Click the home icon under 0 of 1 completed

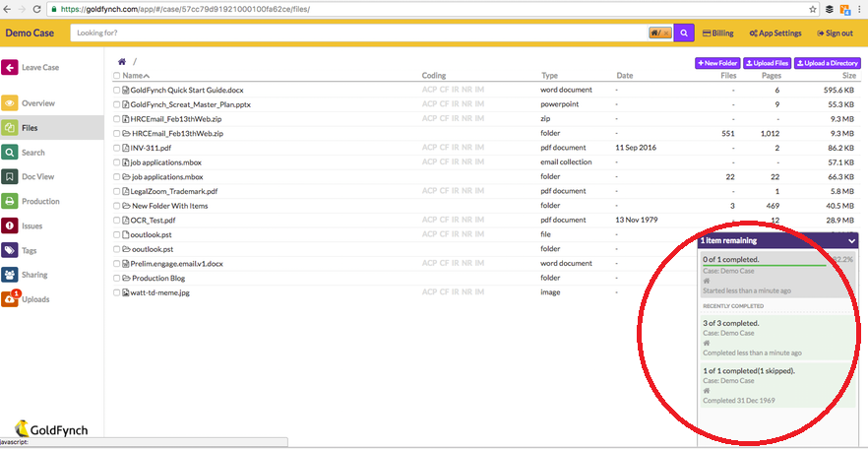[x=706, y=281]
